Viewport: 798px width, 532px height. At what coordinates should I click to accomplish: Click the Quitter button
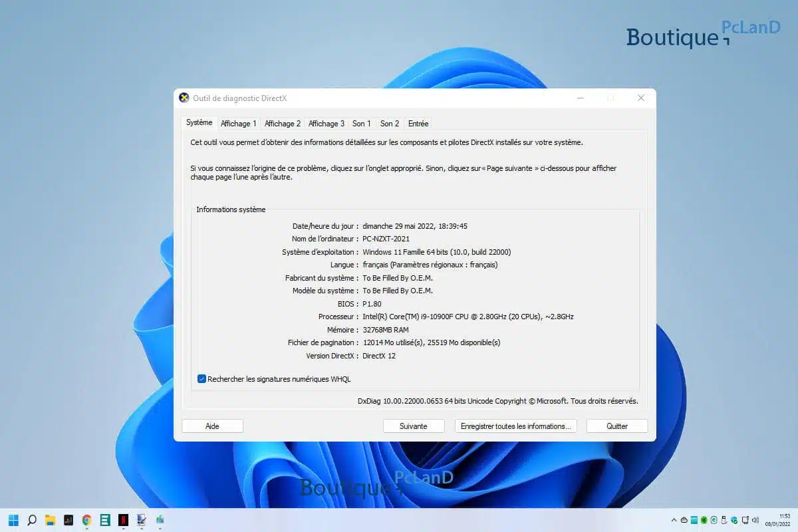coord(617,426)
